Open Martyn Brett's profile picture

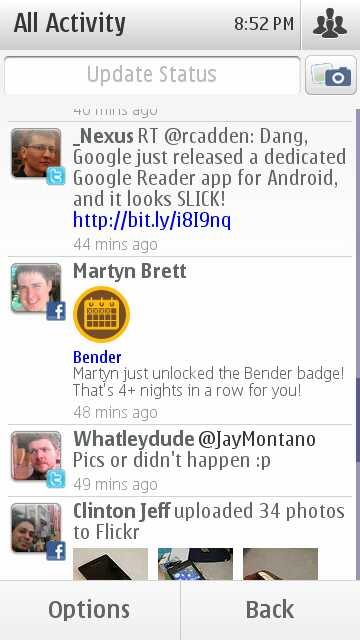pyautogui.click(x=36, y=288)
